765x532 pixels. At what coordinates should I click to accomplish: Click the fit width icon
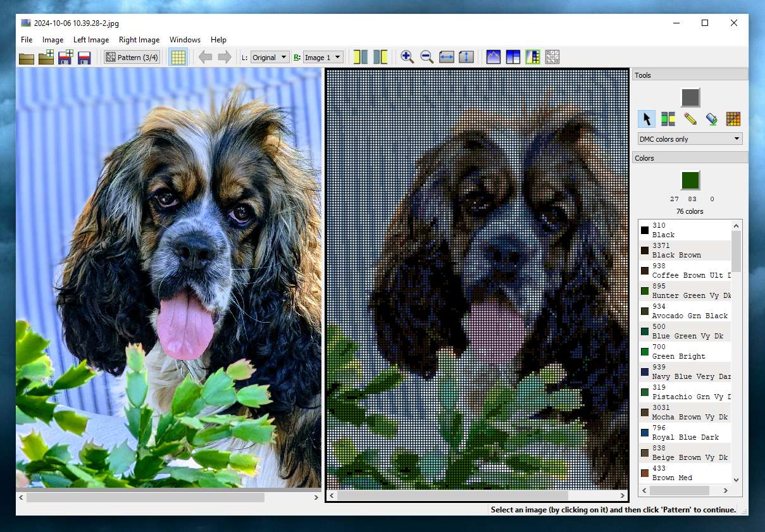447,57
